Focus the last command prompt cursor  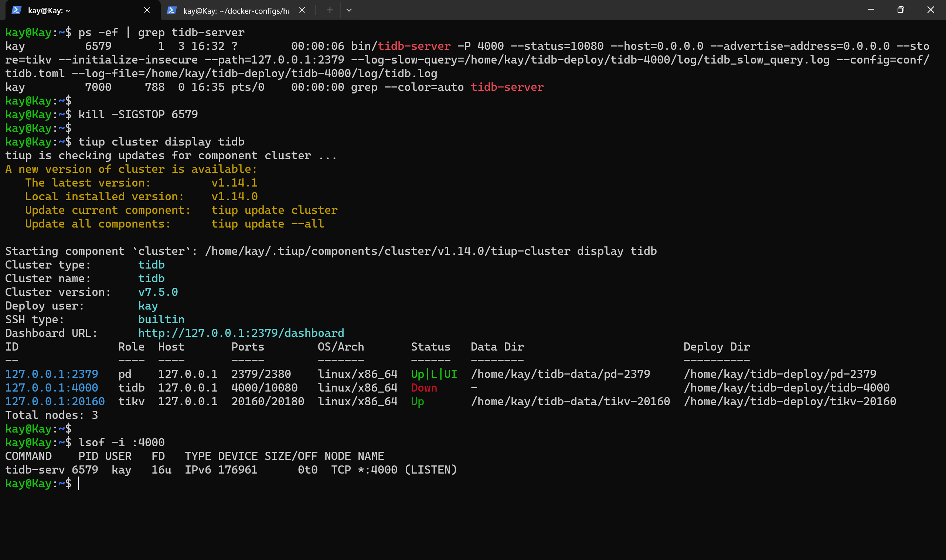click(x=78, y=484)
